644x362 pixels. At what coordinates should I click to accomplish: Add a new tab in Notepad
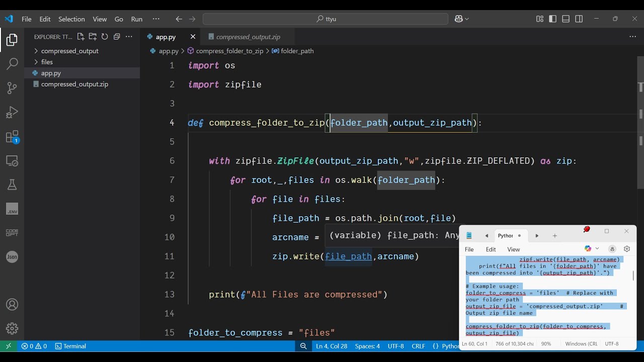555,236
